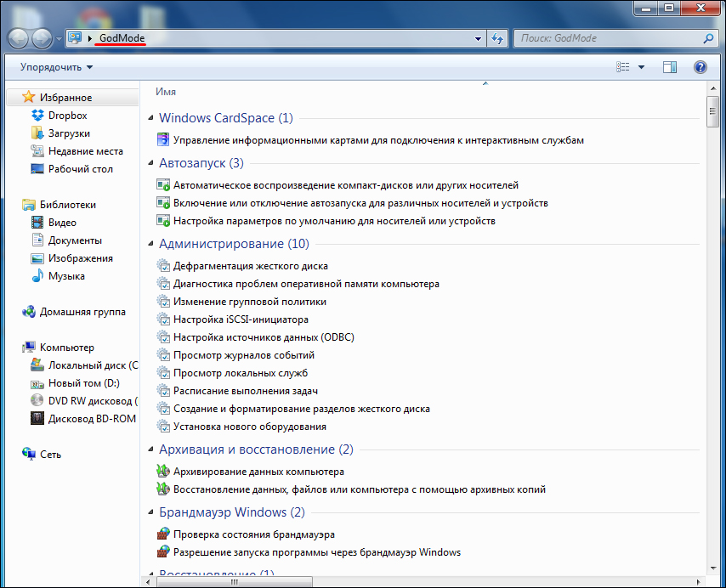This screenshot has height=588, width=726.
Task: Click the firewall status check icon
Action: (164, 534)
